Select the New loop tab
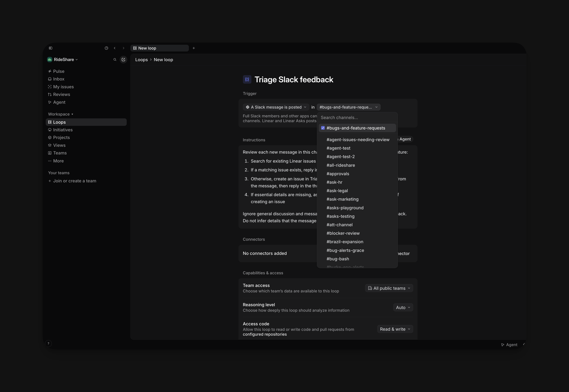The height and width of the screenshot is (392, 569). click(159, 48)
